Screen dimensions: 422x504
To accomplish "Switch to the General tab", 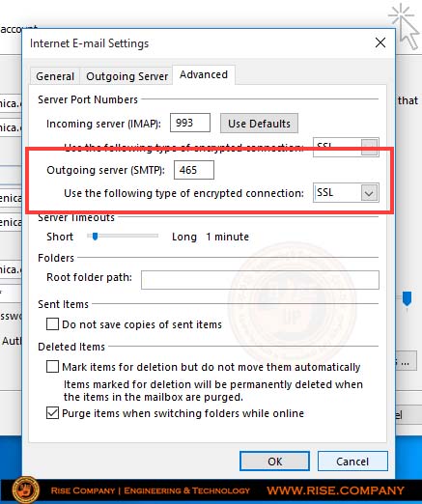I will [55, 76].
